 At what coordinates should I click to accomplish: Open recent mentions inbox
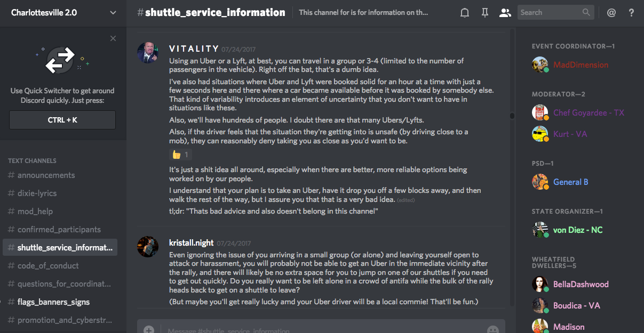pos(611,13)
